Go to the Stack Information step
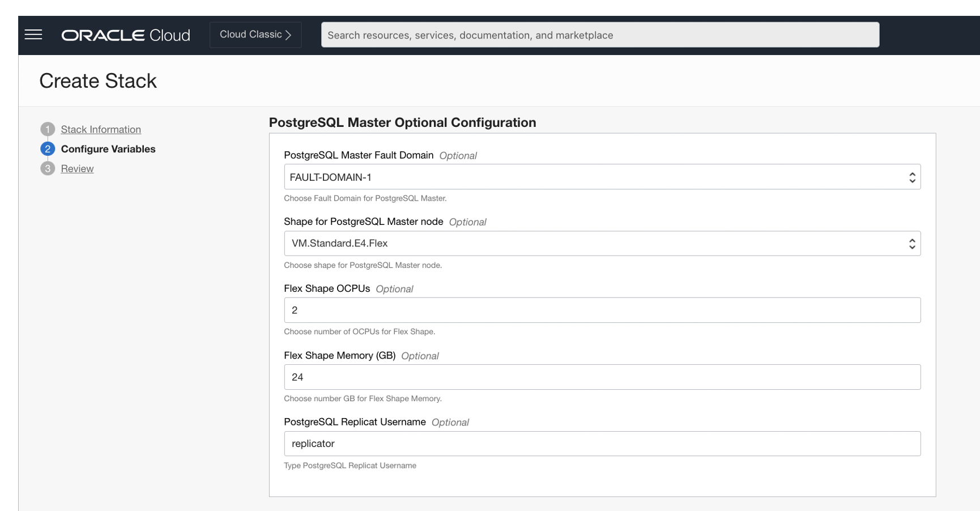Screen dimensions: 980x511 click(x=100, y=129)
